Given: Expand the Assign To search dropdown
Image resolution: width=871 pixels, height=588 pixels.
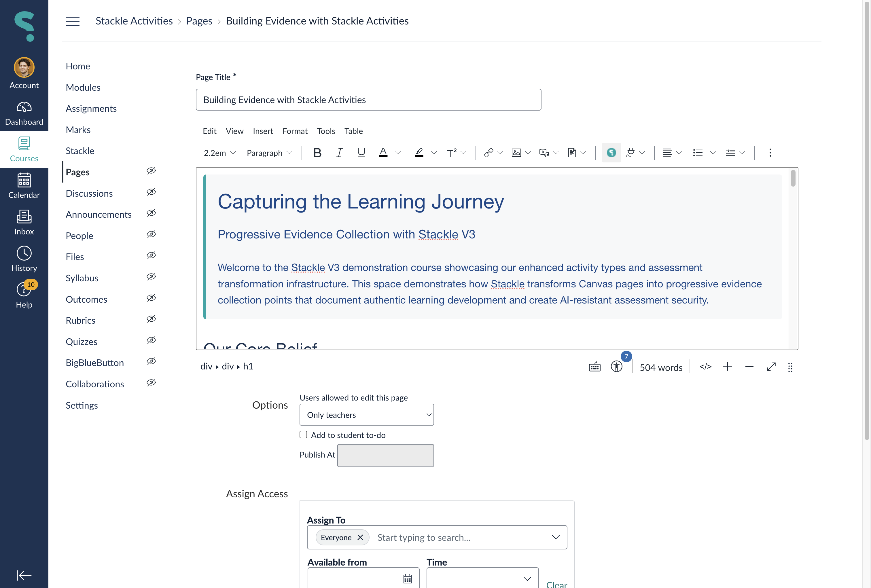Looking at the screenshot, I should [555, 537].
